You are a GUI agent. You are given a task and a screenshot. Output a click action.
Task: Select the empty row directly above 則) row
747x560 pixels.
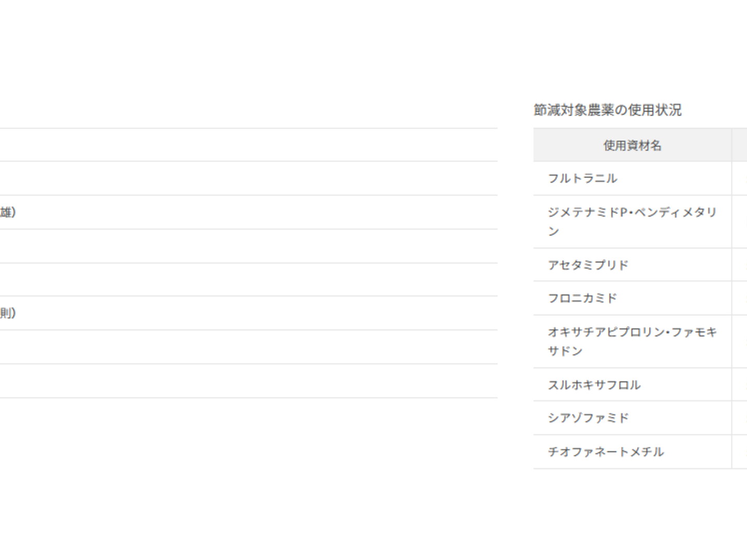(x=248, y=279)
